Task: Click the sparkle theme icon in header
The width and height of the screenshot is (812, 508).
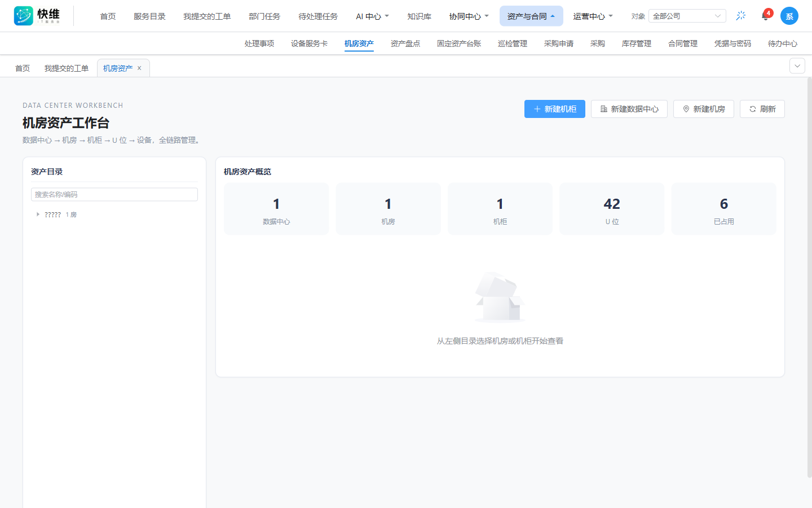Action: tap(741, 16)
